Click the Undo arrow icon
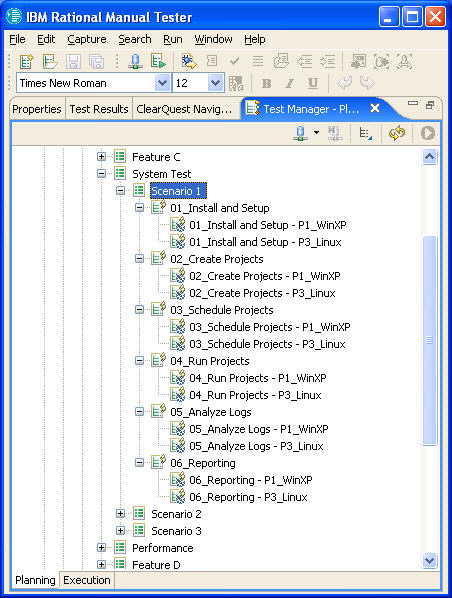452x598 pixels. [x=344, y=83]
